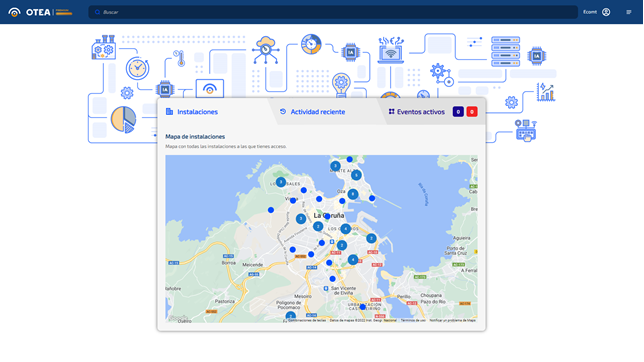The height and width of the screenshot is (362, 644).
Task: Click the Perillo place label on the map
Action: (403, 296)
